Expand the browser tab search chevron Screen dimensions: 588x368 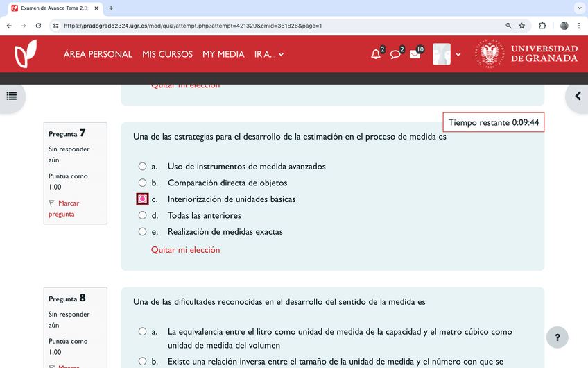tap(579, 8)
